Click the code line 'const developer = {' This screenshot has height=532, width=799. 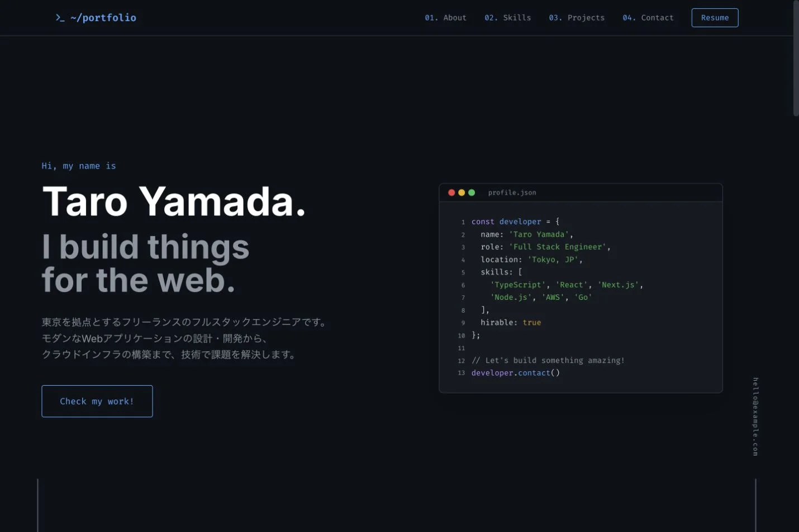(x=516, y=222)
